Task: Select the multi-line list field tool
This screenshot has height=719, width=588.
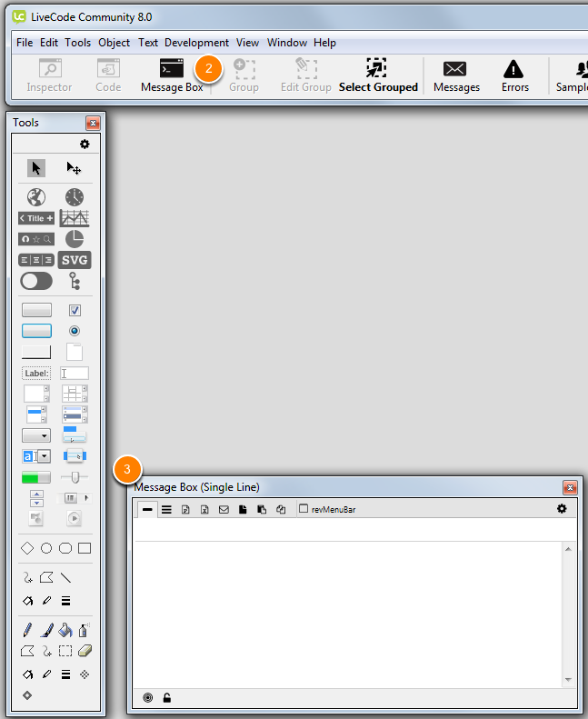Action: pos(75,414)
